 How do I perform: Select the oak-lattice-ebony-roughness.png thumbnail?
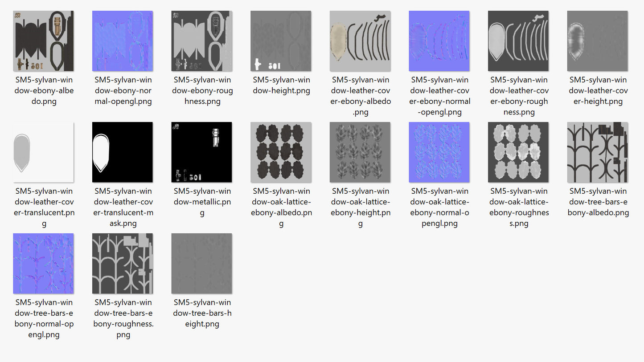point(518,152)
